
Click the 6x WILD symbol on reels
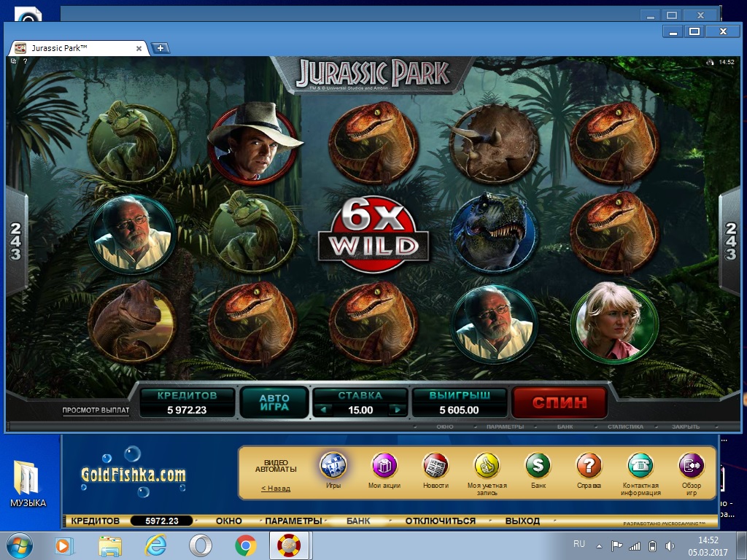[373, 234]
